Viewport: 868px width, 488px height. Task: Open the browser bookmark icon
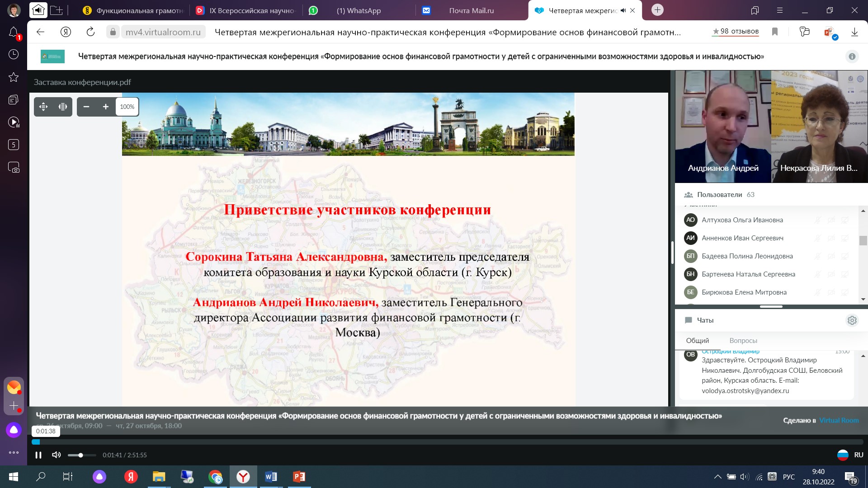pos(775,32)
